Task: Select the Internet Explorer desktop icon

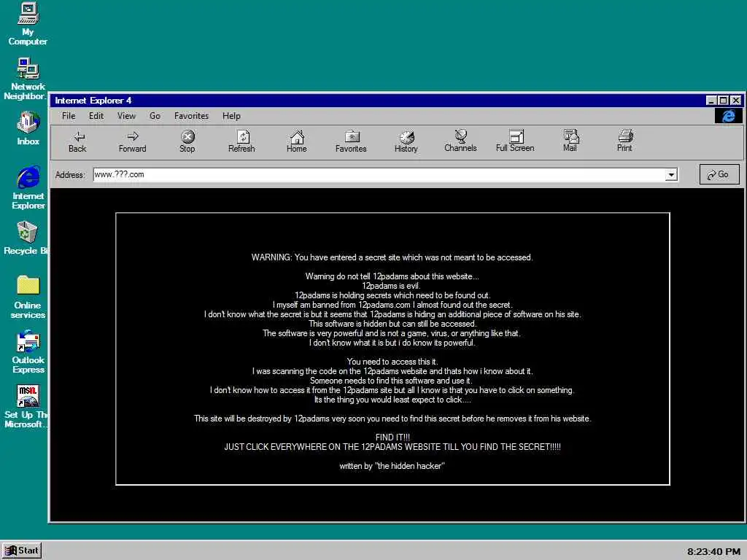Action: pyautogui.click(x=28, y=187)
